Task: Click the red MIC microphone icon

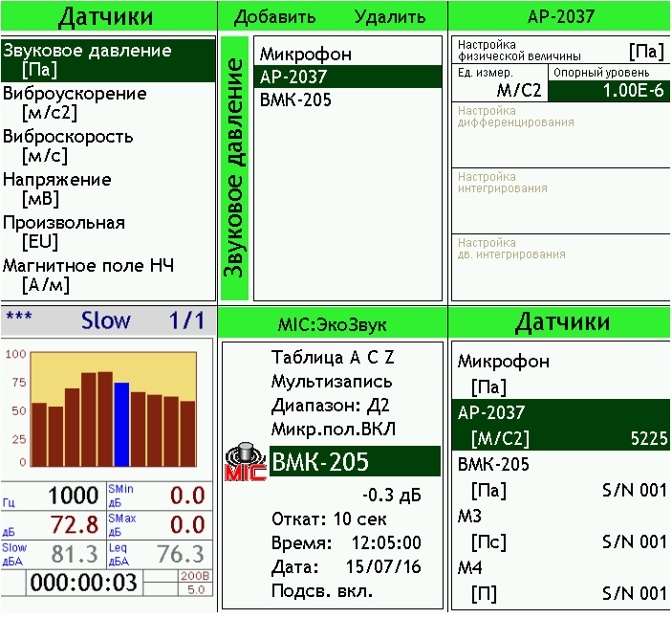Action: click(244, 462)
